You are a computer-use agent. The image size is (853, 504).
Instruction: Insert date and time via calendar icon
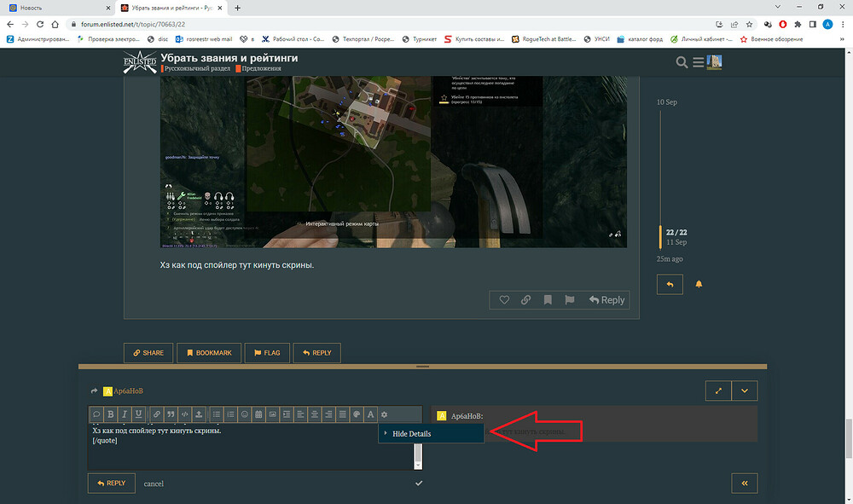(x=258, y=414)
